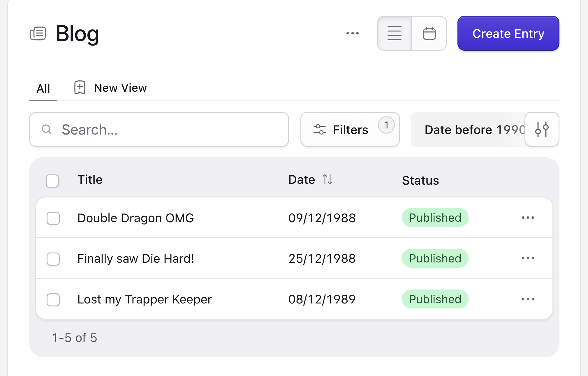Switch to list view
588x376 pixels.
pos(395,33)
